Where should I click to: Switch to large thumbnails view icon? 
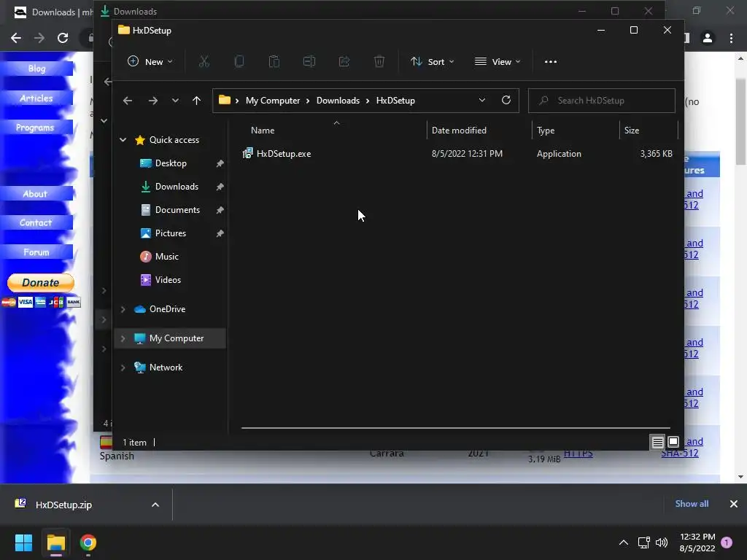pyautogui.click(x=673, y=442)
